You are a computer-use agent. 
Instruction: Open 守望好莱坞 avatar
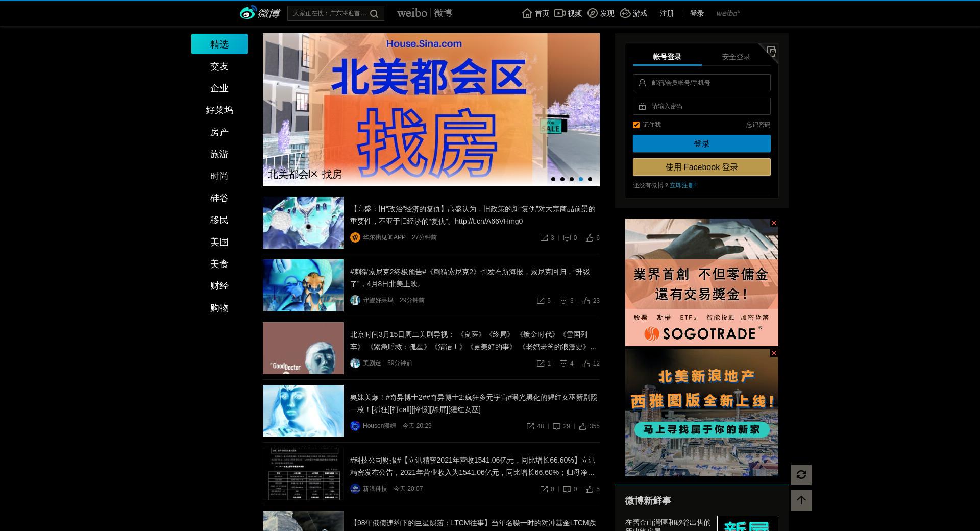point(355,300)
